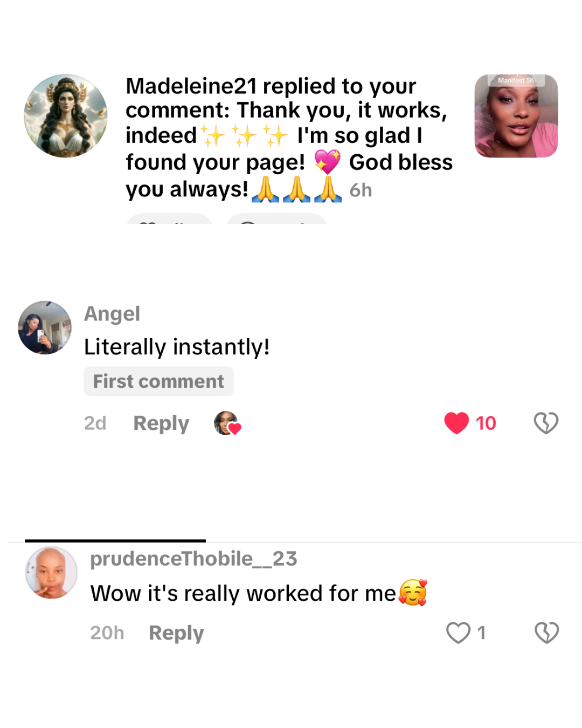Screen dimensions: 582x728
Task: View prudenceThobile__23's profile photo
Action: point(51,573)
